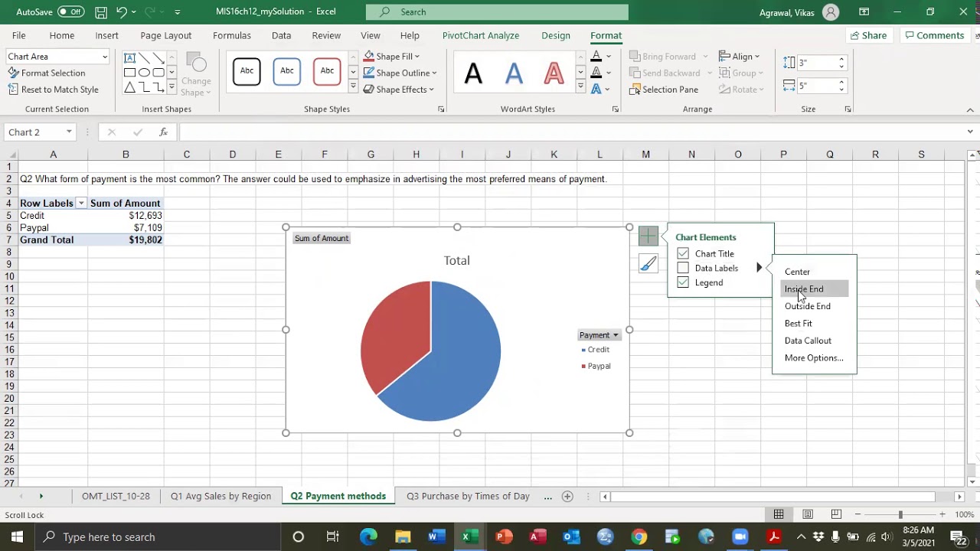980x551 pixels.
Task: Apply red outlined A WordArt style
Action: point(554,73)
